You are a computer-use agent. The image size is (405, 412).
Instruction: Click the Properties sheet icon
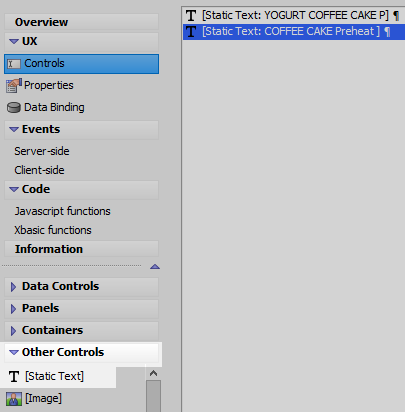click(14, 86)
